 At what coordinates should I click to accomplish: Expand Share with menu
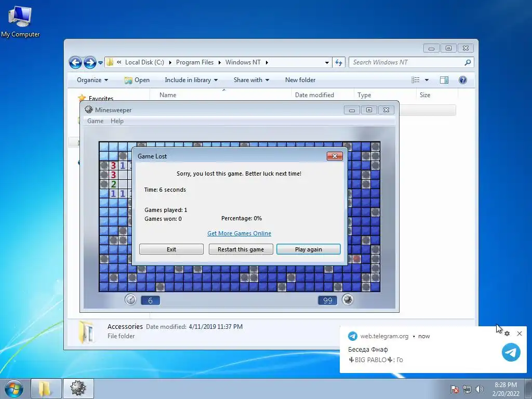pyautogui.click(x=251, y=80)
